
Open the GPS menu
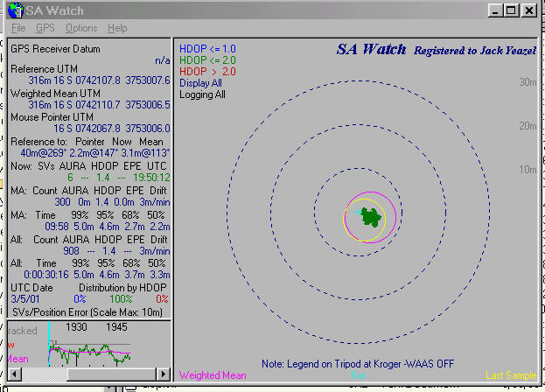[45, 28]
